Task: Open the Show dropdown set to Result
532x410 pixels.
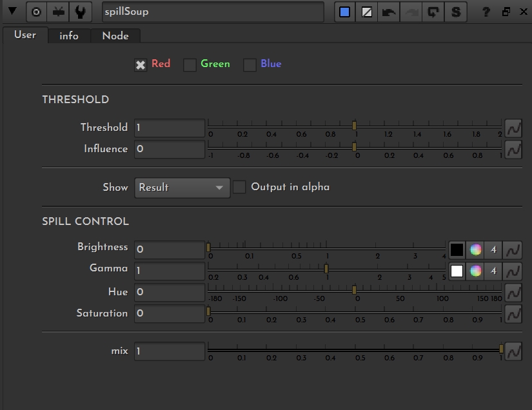Action: (x=182, y=188)
